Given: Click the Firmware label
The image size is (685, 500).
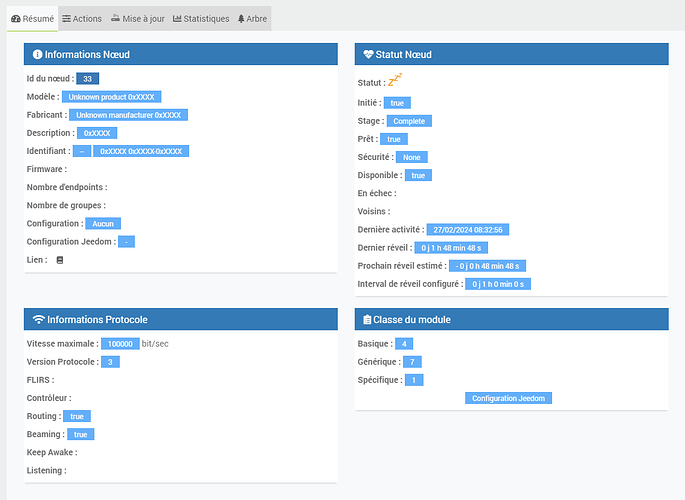Looking at the screenshot, I should click(x=47, y=169).
